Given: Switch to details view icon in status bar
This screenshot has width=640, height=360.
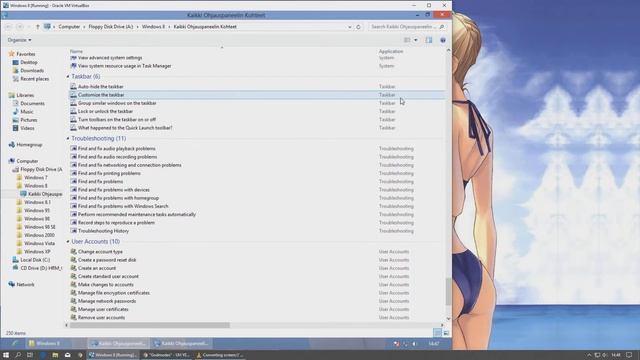Looking at the screenshot, I should coord(437,333).
